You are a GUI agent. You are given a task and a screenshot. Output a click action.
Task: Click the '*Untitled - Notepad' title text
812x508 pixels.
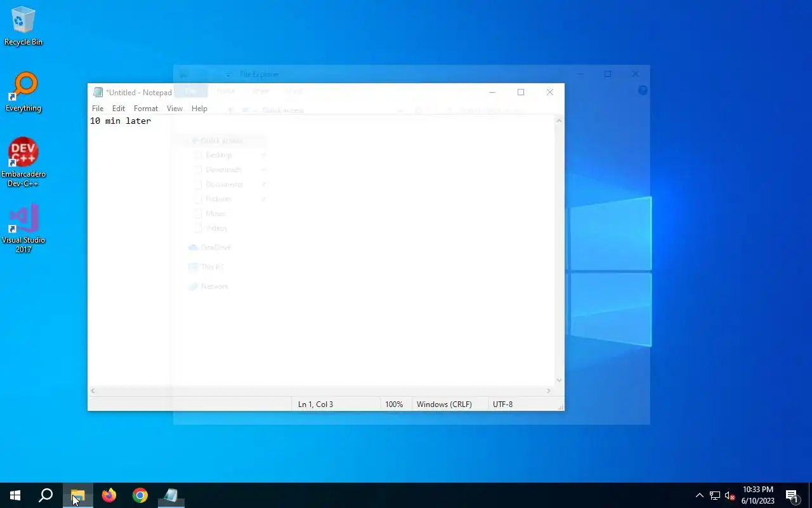pos(139,93)
